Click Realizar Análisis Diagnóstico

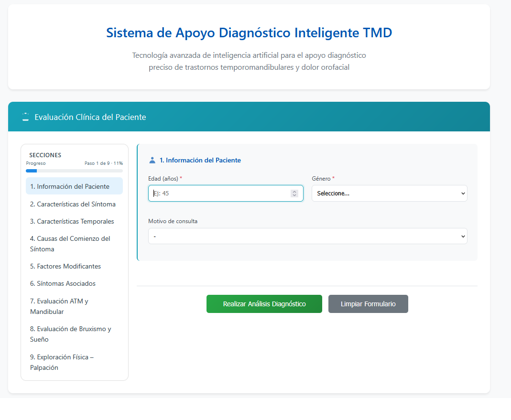pyautogui.click(x=264, y=304)
